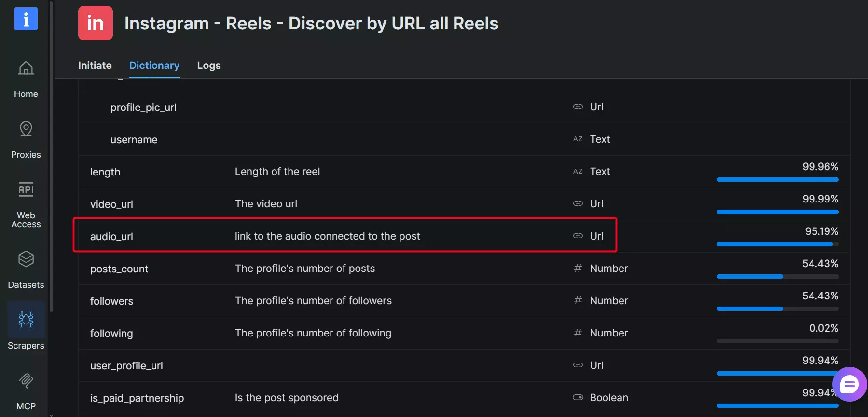The height and width of the screenshot is (417, 868).
Task: Click the # Number icon beside followers
Action: pyautogui.click(x=578, y=300)
